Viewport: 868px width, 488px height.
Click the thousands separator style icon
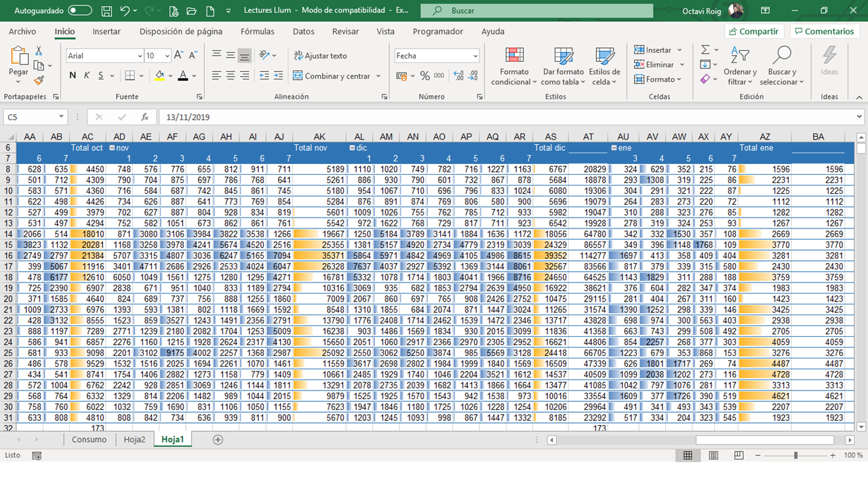point(439,76)
